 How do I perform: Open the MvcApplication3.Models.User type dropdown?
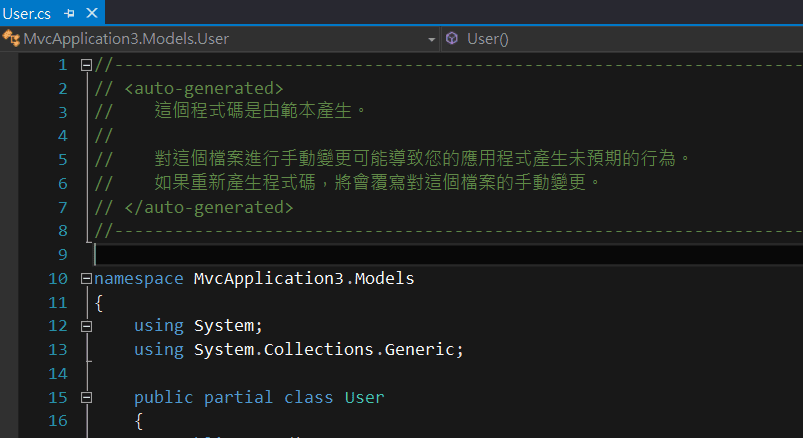point(431,39)
